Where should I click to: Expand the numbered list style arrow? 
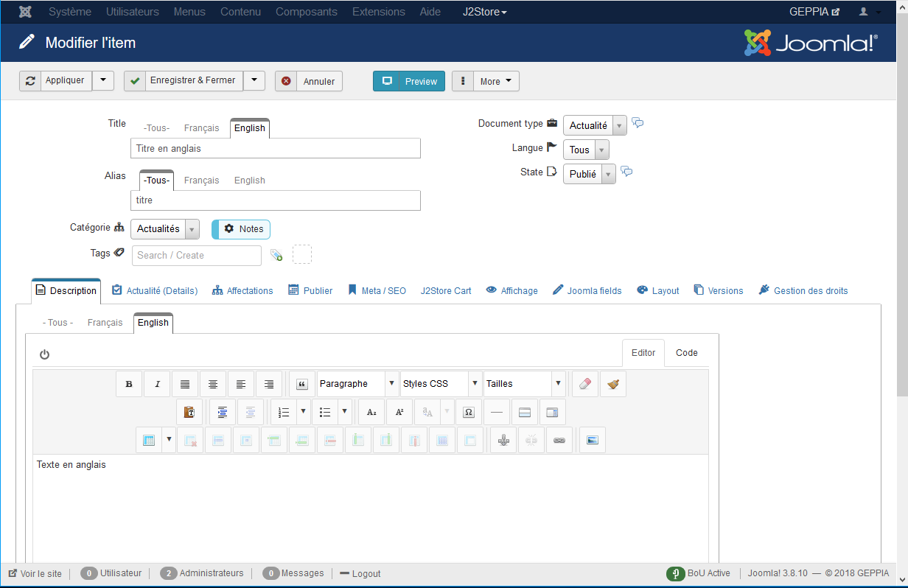tap(303, 413)
